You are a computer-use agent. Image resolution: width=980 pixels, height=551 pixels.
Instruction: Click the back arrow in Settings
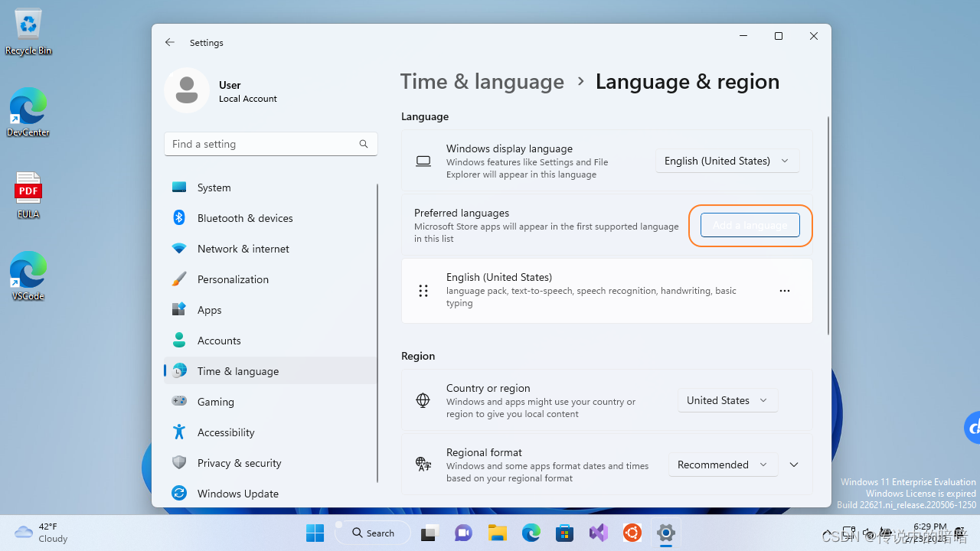coord(170,43)
